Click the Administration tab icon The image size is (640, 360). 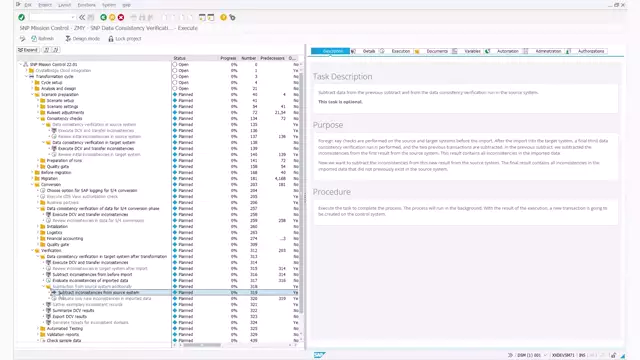coord(526,51)
